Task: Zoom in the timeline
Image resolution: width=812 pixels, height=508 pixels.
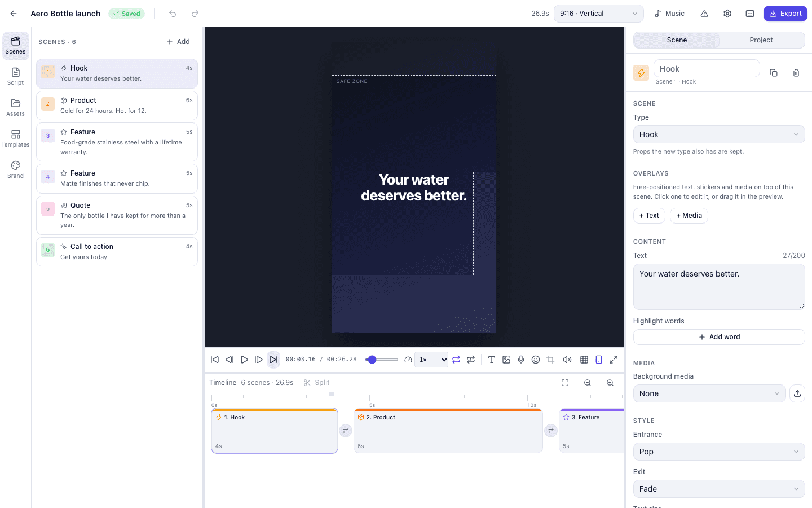Action: [x=610, y=383]
